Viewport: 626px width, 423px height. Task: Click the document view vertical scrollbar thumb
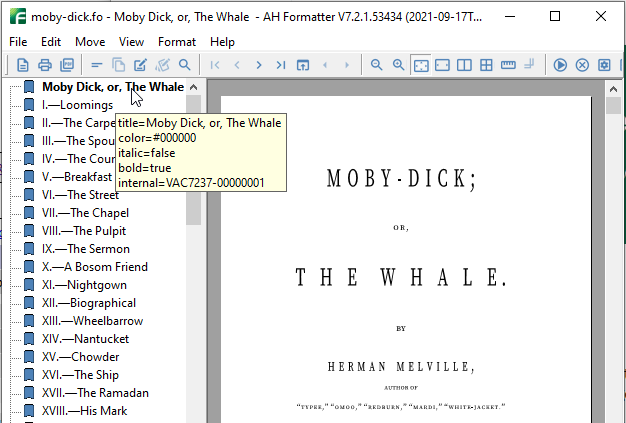[613, 106]
